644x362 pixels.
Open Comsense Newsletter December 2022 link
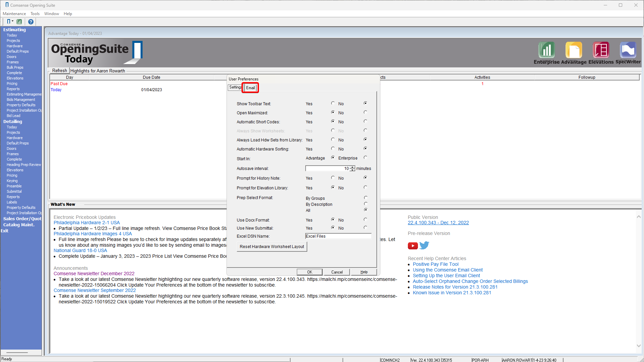click(94, 274)
